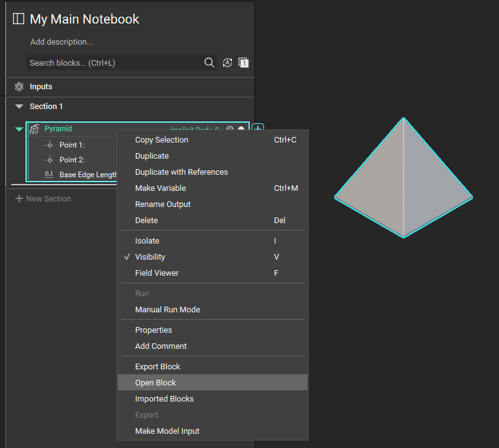Choose the highlighted Open Block item

tap(212, 382)
